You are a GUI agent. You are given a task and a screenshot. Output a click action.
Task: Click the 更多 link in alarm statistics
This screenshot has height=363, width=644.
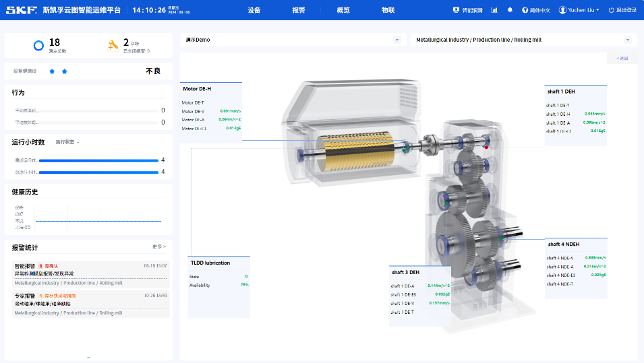point(159,247)
